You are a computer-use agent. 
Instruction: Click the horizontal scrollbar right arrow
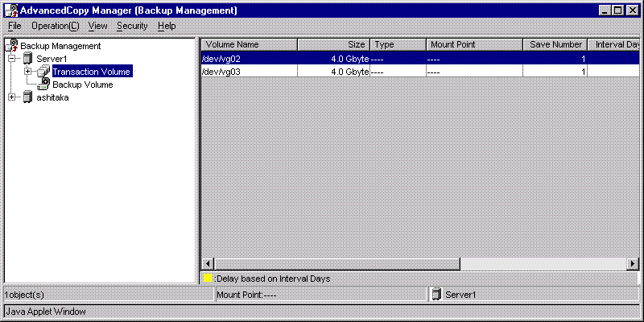point(634,263)
